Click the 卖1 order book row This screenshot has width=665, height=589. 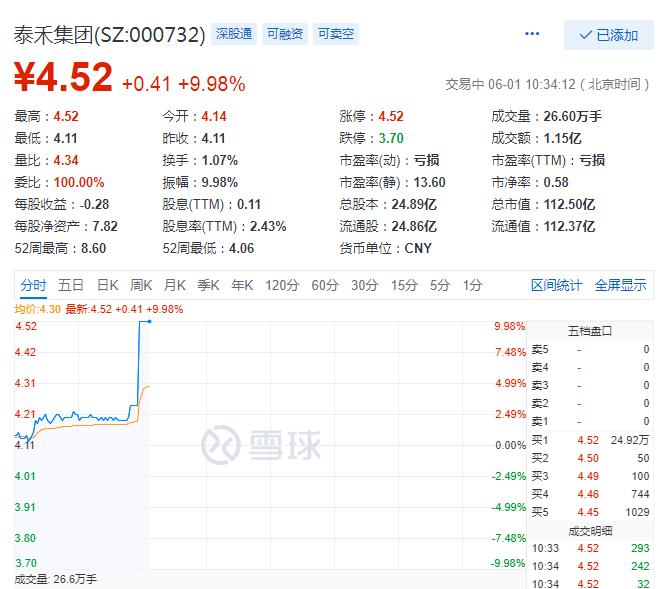[590, 422]
